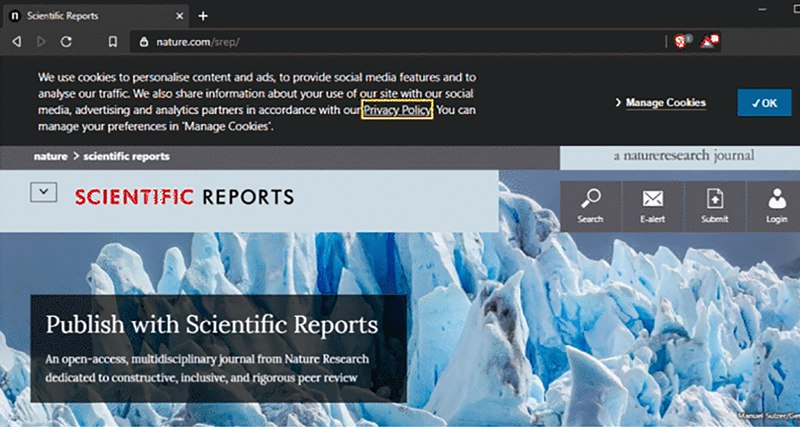Open the Brave rewards triangle icon
The image size is (800, 427).
709,41
